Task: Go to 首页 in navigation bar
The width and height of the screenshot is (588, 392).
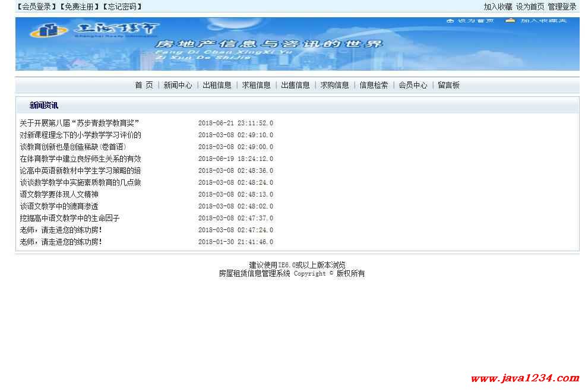Action: pyautogui.click(x=144, y=85)
